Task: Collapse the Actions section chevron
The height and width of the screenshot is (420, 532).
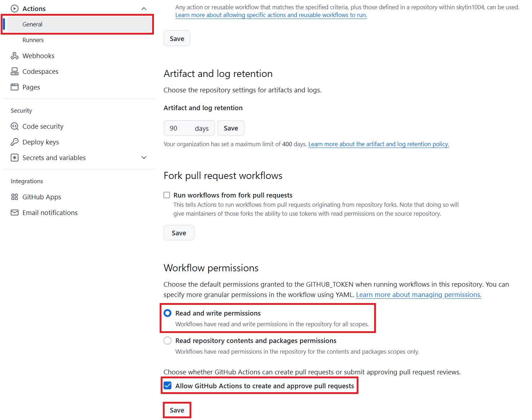Action: tap(144, 9)
